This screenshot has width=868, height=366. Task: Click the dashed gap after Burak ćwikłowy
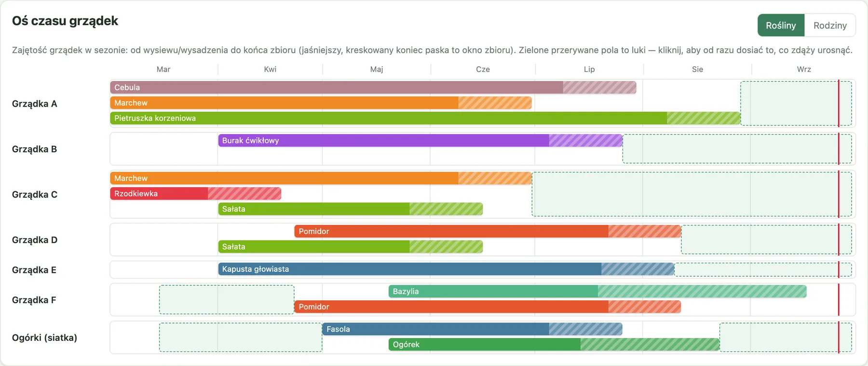737,149
